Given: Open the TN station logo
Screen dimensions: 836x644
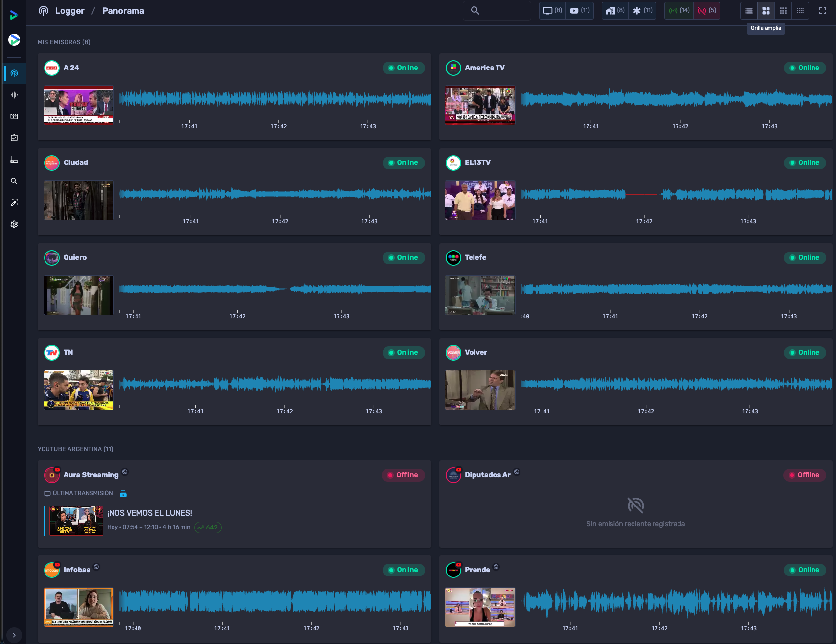Looking at the screenshot, I should (52, 353).
